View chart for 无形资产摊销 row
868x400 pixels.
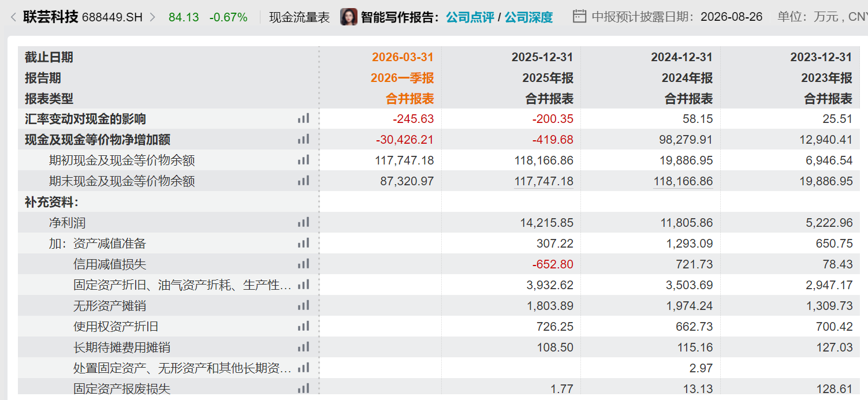click(x=303, y=305)
